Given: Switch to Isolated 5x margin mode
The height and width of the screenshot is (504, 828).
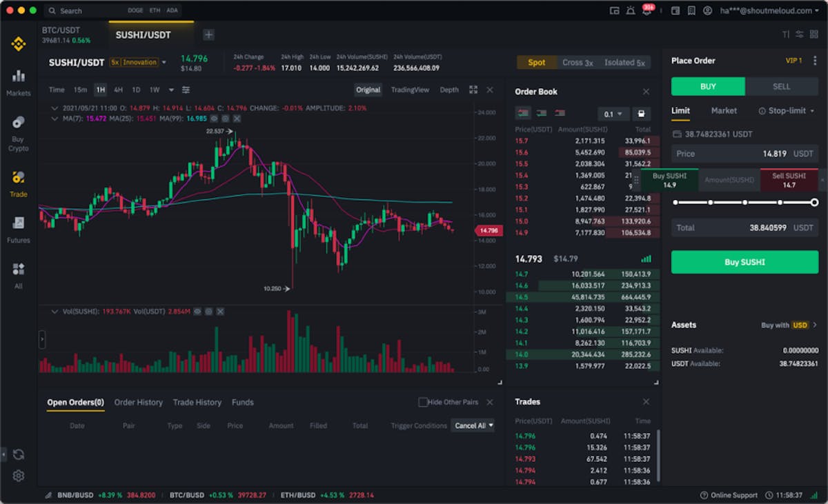Looking at the screenshot, I should point(624,63).
